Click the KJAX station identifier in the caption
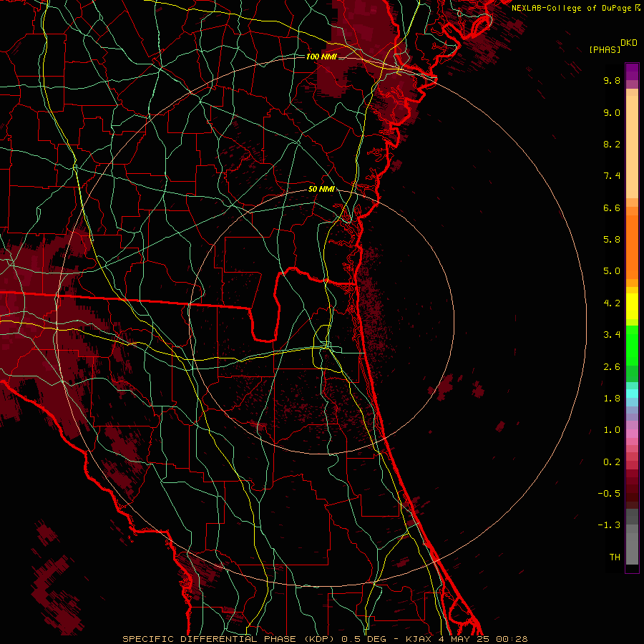 (x=420, y=639)
